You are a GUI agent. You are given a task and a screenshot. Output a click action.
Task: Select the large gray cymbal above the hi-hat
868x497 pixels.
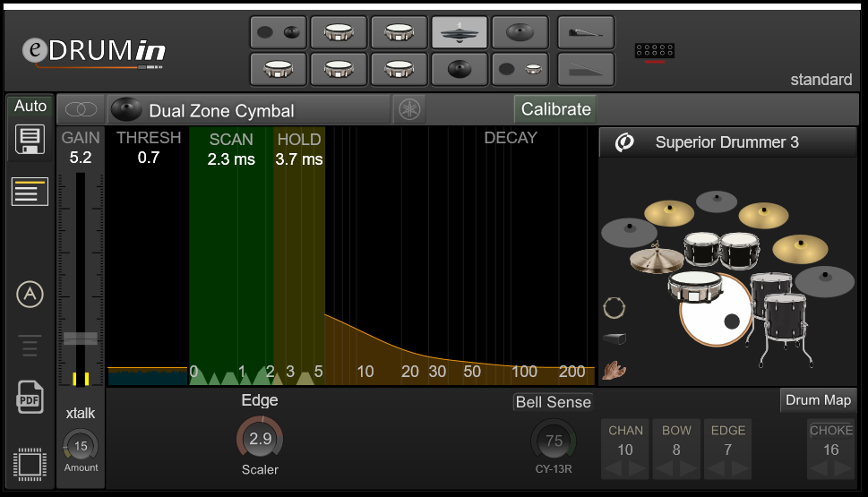coord(630,233)
